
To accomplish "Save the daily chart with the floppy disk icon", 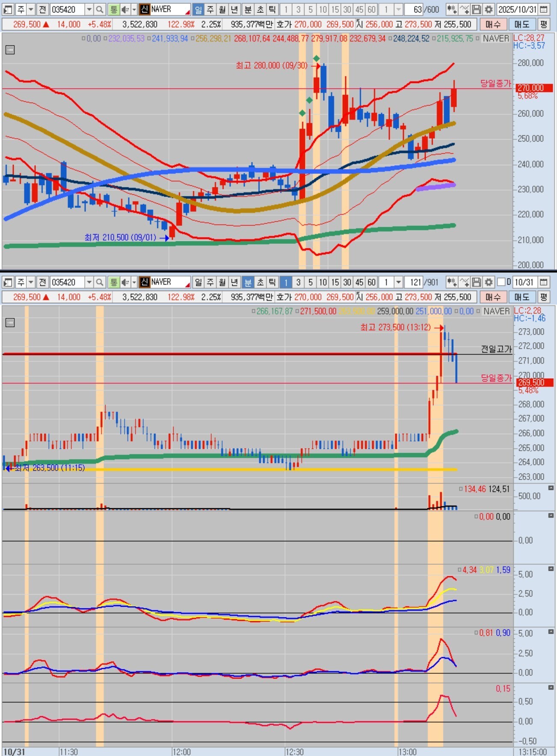I will pyautogui.click(x=477, y=9).
